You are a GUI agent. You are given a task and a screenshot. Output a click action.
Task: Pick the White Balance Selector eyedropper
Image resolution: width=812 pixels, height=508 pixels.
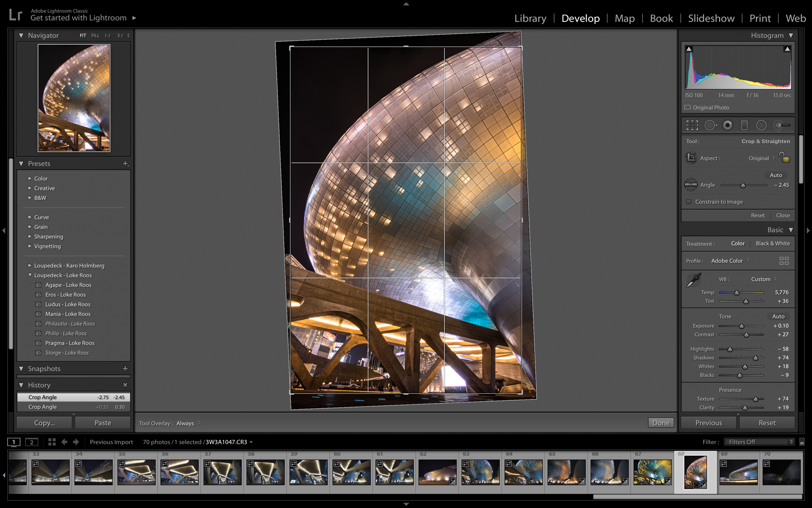tap(693, 280)
